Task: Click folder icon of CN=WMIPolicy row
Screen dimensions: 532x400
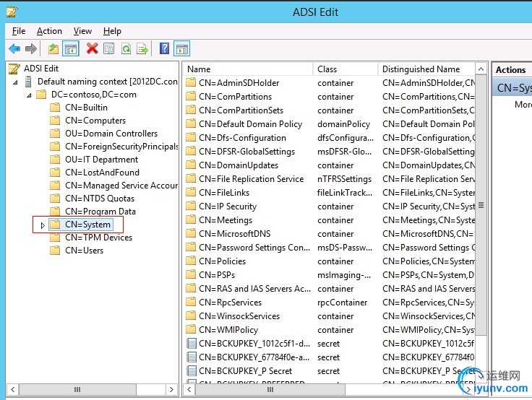Action: [x=191, y=329]
